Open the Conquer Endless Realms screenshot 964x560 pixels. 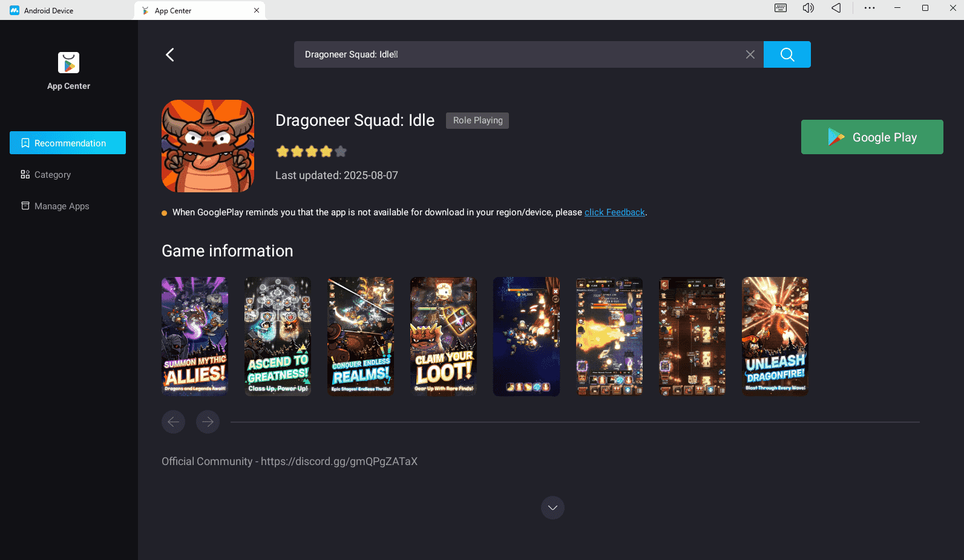361,336
